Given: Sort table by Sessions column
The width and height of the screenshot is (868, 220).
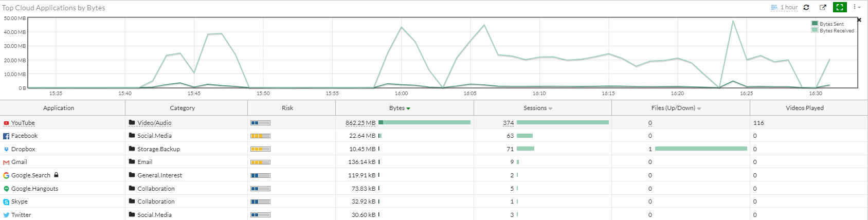Looking at the screenshot, I should (x=538, y=108).
